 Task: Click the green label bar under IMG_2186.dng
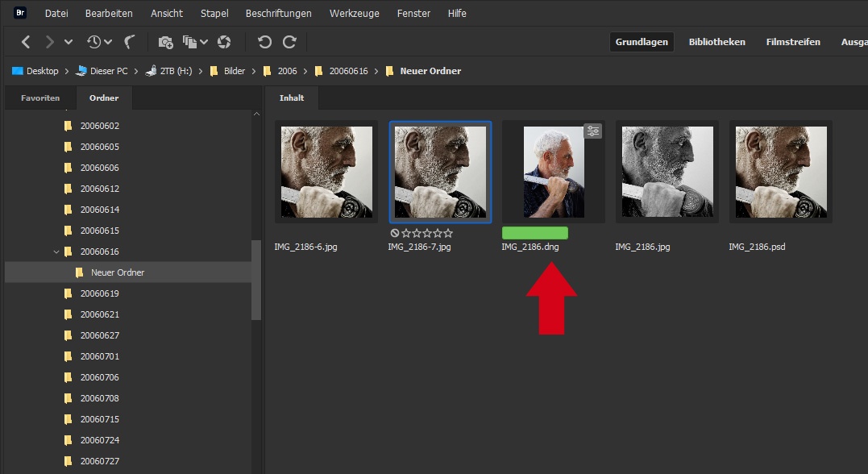tap(534, 233)
